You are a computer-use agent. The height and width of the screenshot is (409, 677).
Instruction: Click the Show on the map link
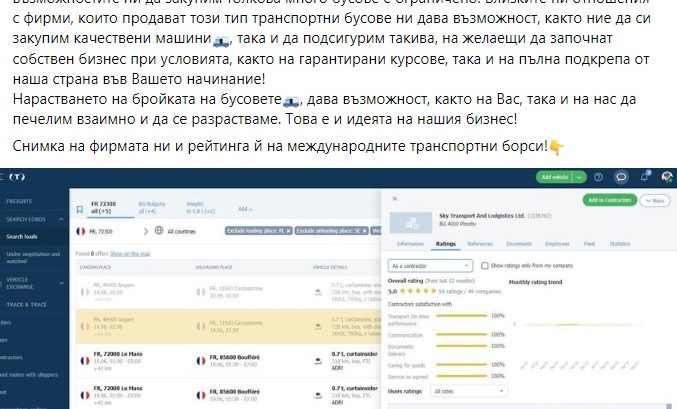[x=129, y=254]
